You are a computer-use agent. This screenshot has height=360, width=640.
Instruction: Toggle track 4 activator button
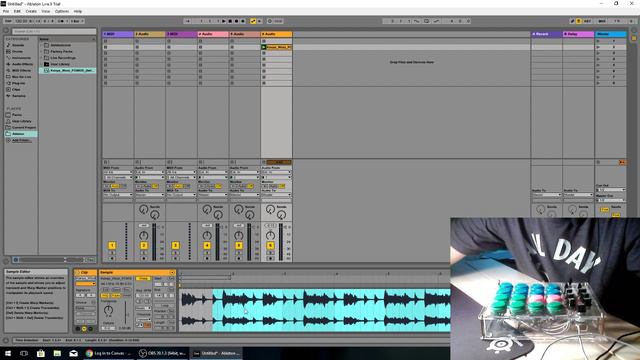(x=207, y=245)
